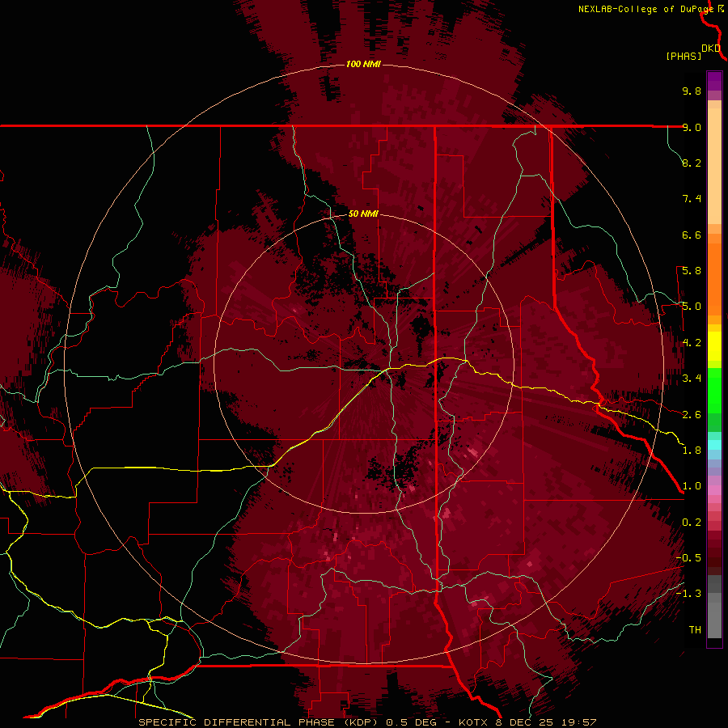Click the -1.3 legend value

pos(688,594)
